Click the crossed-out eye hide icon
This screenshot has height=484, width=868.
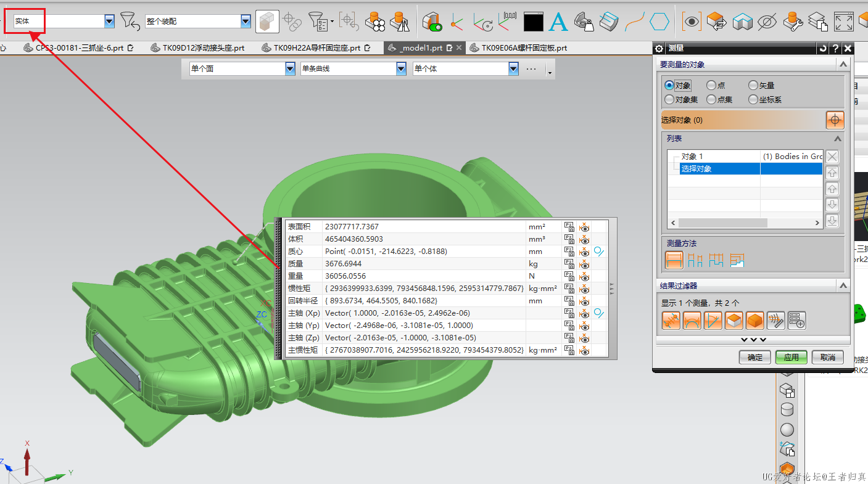point(767,22)
